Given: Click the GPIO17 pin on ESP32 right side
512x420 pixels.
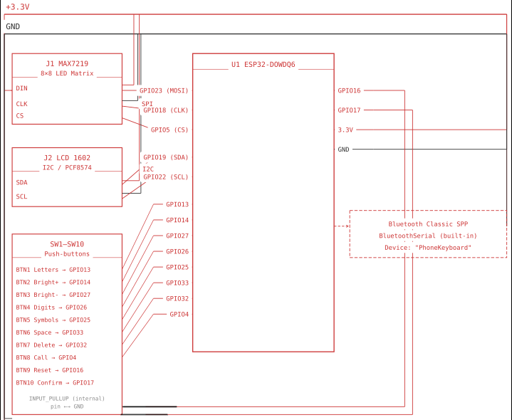Looking at the screenshot, I should tap(349, 110).
